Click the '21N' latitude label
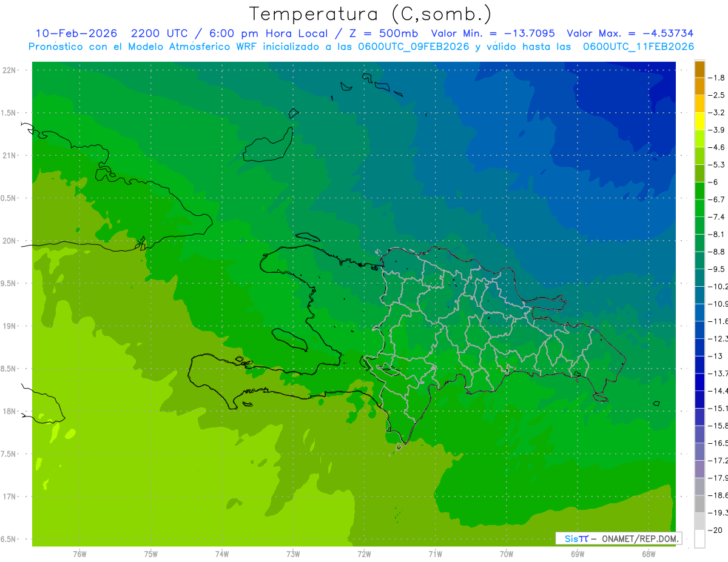This screenshot has width=728, height=562. point(10,156)
